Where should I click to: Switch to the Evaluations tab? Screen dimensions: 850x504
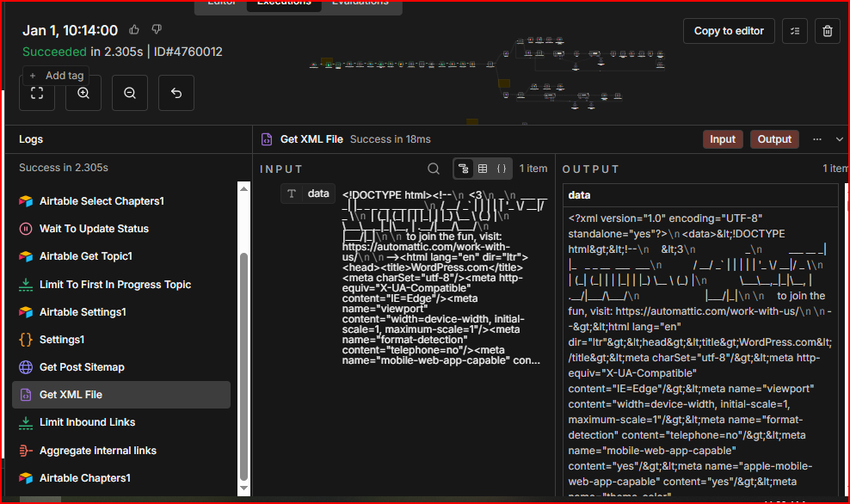pos(360,3)
